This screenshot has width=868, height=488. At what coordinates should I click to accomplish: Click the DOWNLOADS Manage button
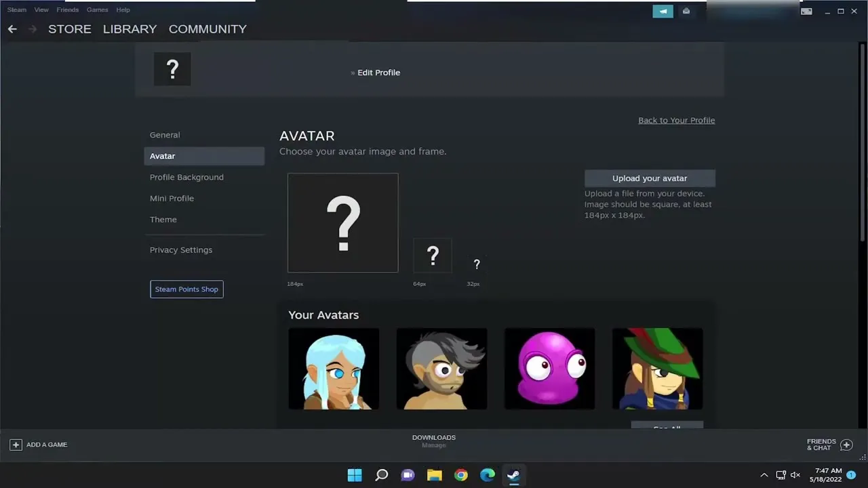tap(434, 441)
